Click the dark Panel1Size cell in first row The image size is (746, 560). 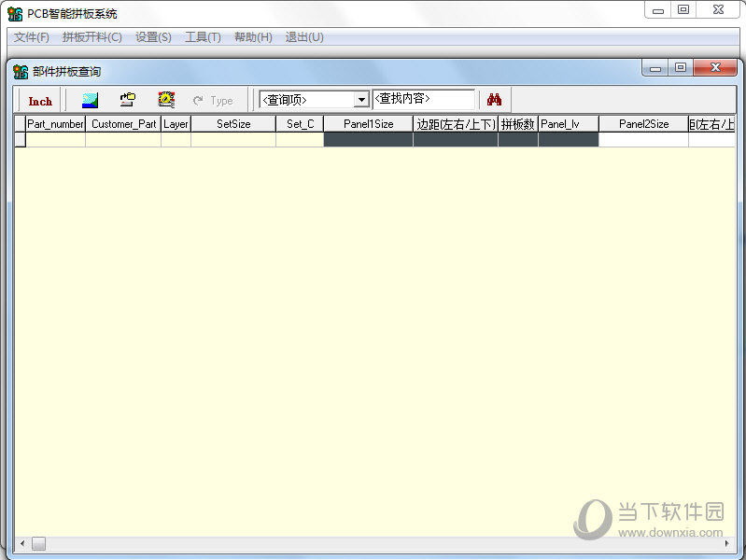368,139
